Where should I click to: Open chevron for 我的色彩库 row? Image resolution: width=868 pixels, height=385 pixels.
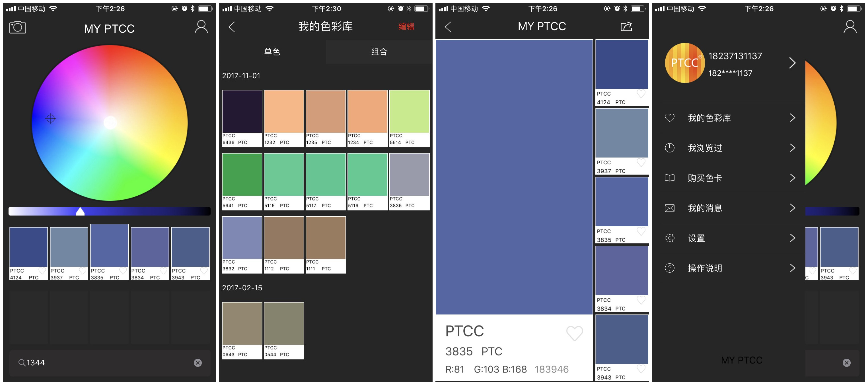tap(792, 118)
